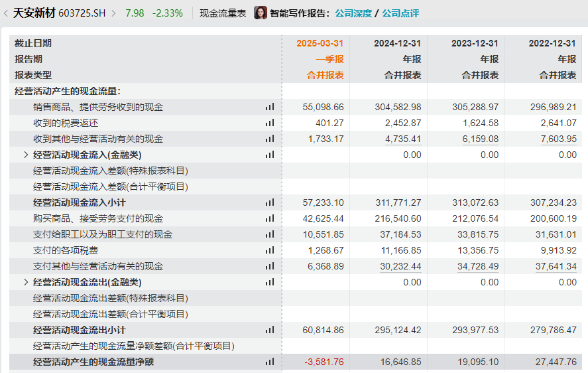Click orange 合并报表 label in Q1 column

[x=325, y=75]
